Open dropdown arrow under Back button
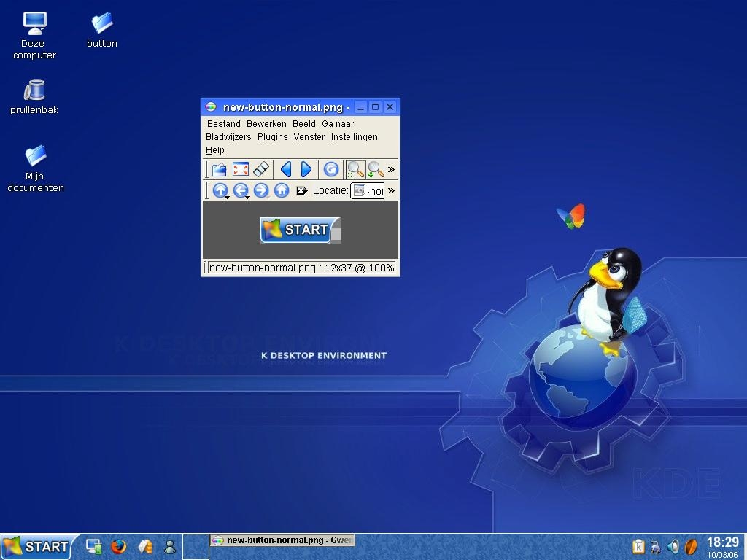Image resolution: width=747 pixels, height=560 pixels. (248, 198)
